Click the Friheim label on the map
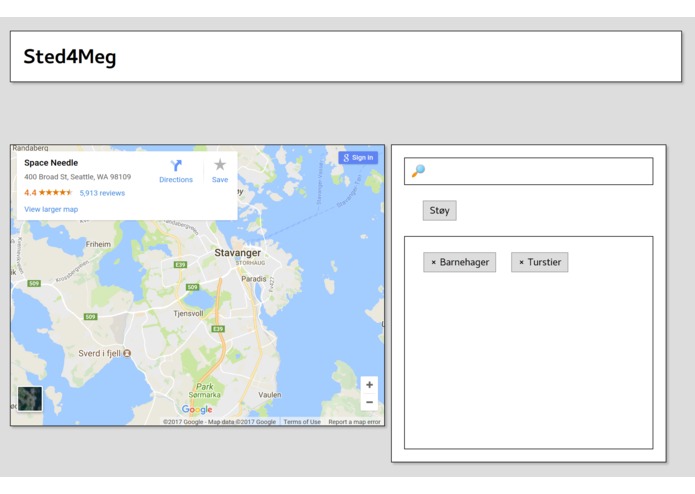Viewport: 695px width, 494px height. pos(98,244)
